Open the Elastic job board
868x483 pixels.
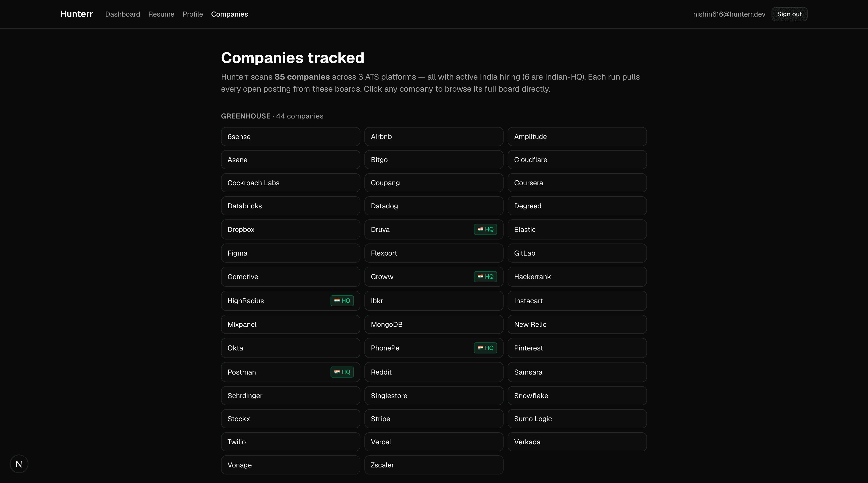point(577,229)
